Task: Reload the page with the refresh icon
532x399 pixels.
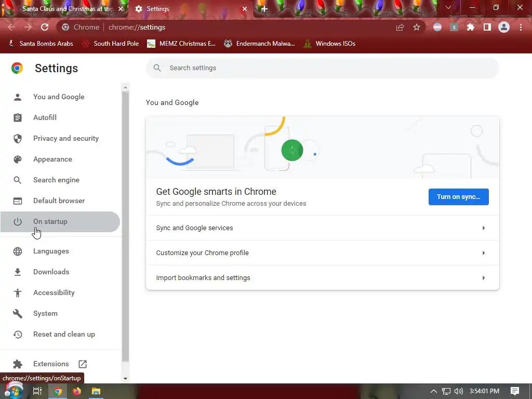Action: [x=45, y=27]
